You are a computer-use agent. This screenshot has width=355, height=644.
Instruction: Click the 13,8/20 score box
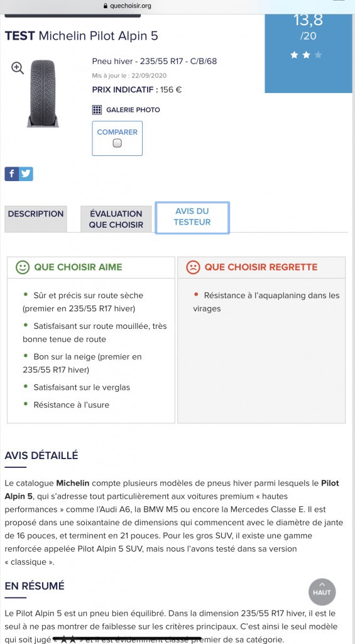click(310, 53)
